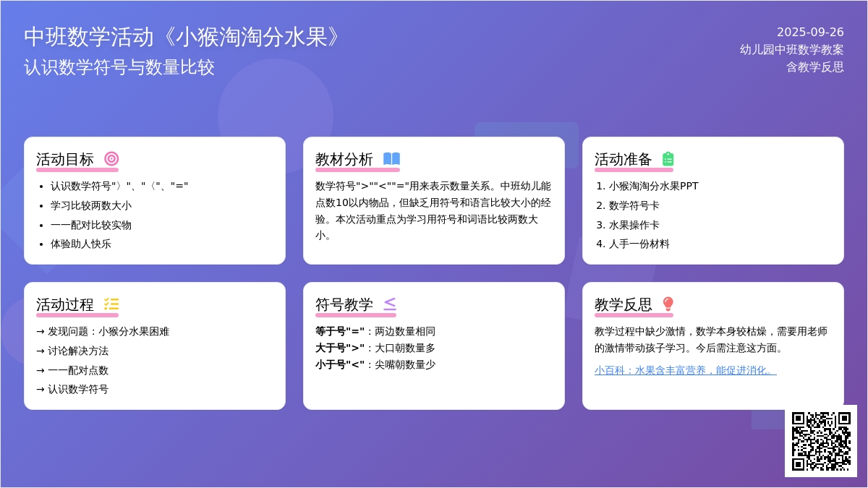Click the date 2025-09-26
868x488 pixels.
[810, 32]
